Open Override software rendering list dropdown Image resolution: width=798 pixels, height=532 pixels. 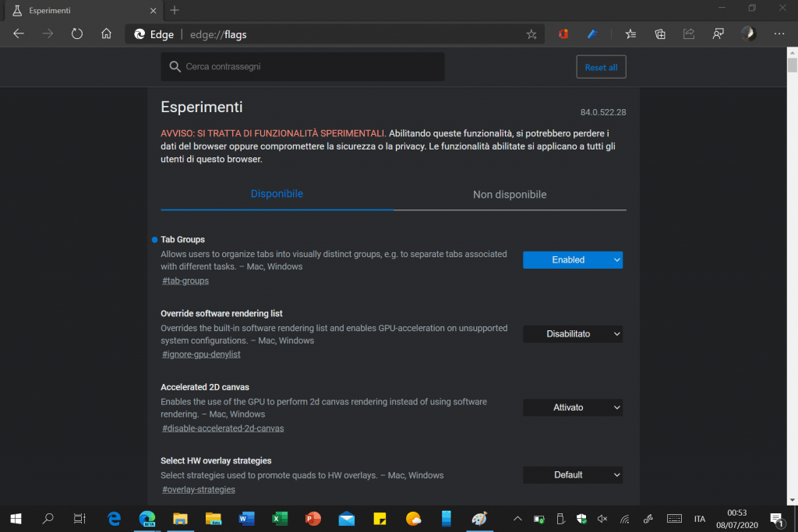point(572,334)
